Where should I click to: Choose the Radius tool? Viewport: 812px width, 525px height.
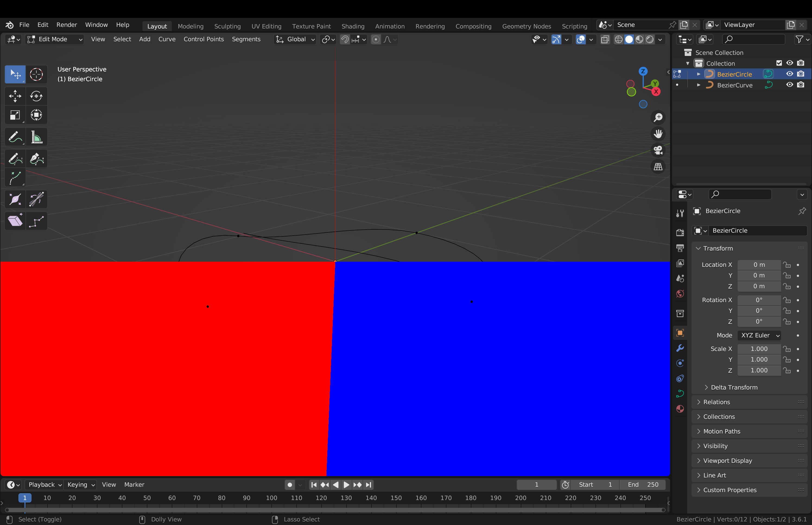coord(15,200)
